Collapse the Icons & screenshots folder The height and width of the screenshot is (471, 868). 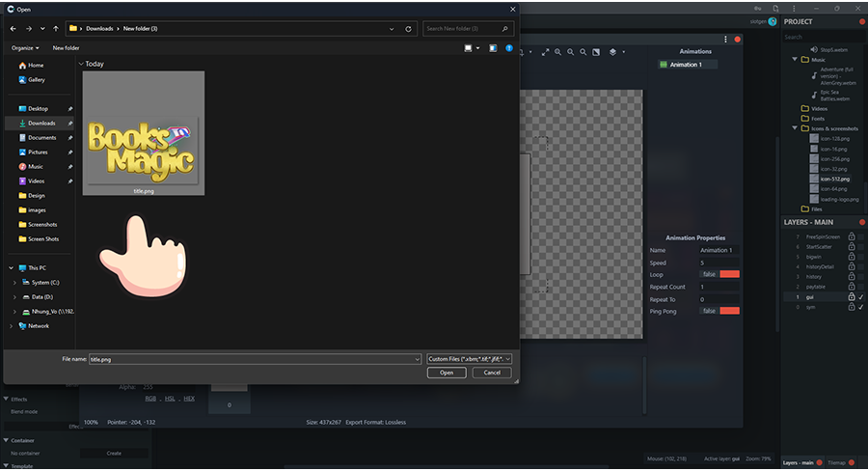click(795, 128)
